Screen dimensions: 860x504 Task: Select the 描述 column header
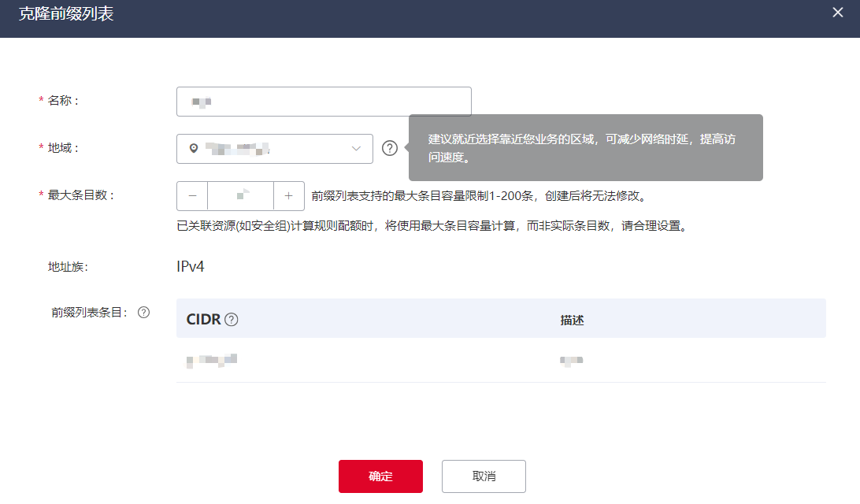tap(572, 321)
